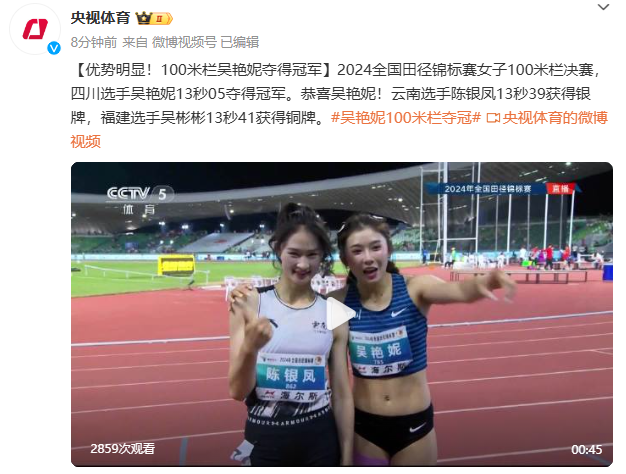Open the video thumbnail of the athletes

(342, 314)
